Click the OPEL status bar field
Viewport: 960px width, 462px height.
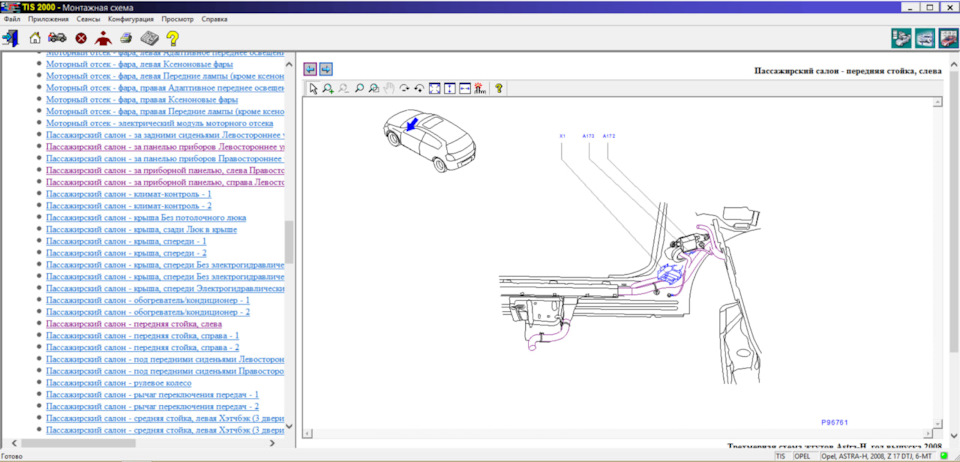tap(804, 456)
